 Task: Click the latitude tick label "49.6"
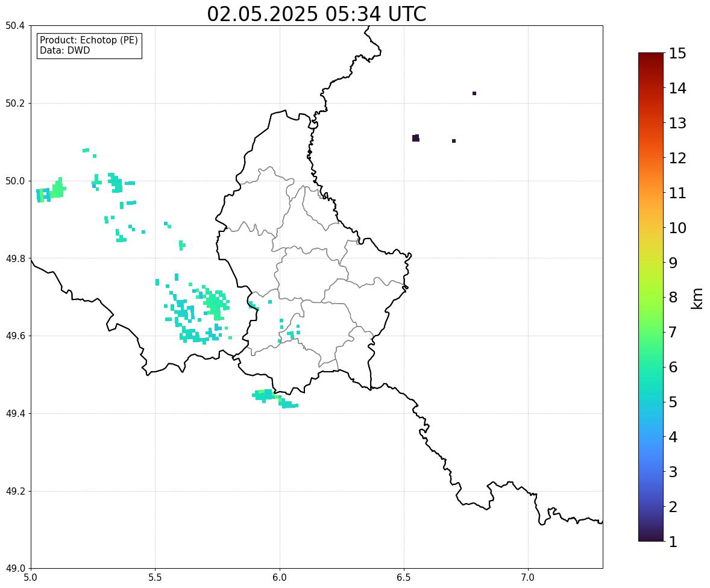tap(14, 336)
